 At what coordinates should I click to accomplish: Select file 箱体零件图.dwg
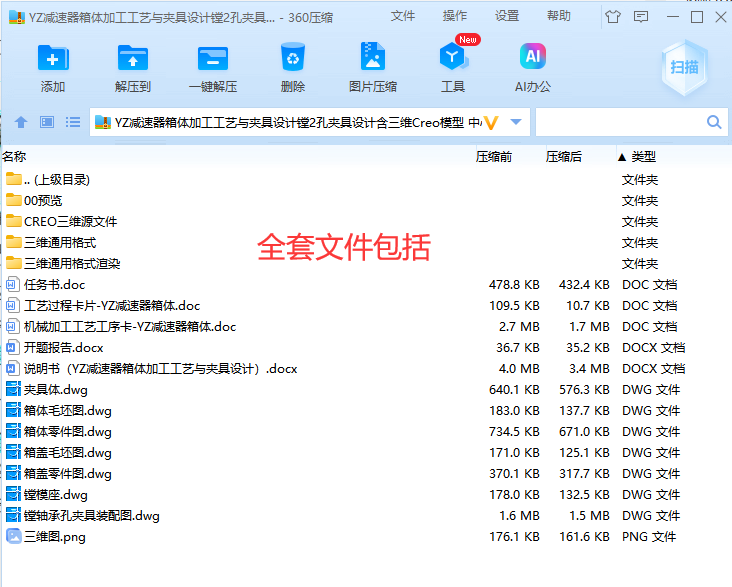[x=59, y=432]
